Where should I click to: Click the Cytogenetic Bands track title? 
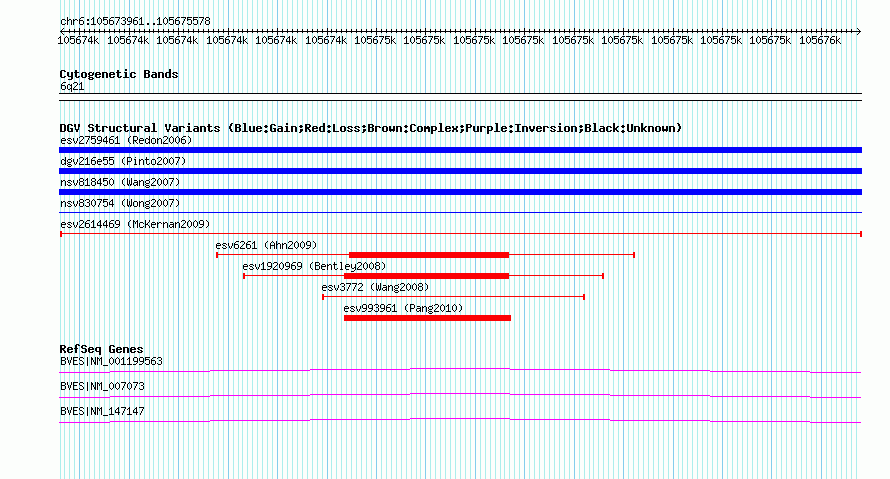point(119,74)
